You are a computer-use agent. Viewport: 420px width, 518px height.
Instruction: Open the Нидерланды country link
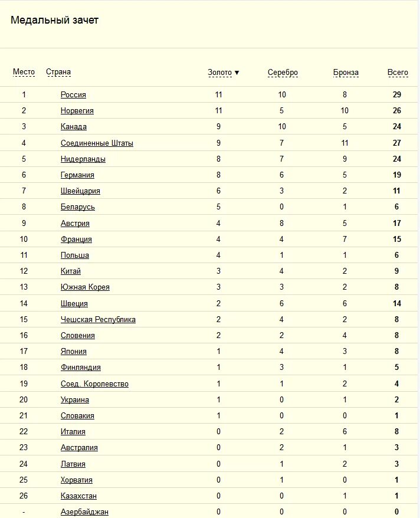point(83,159)
